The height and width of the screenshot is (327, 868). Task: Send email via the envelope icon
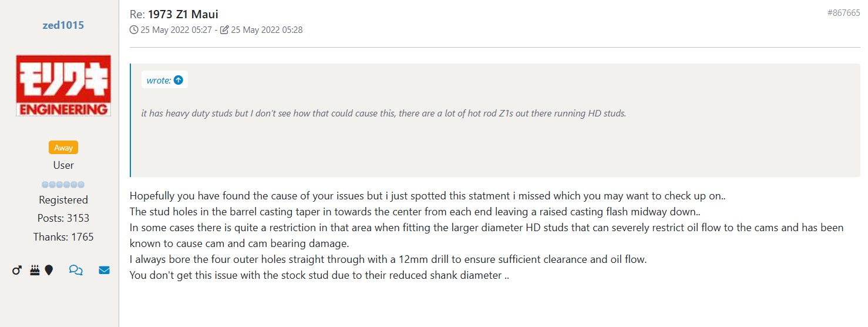click(x=104, y=271)
